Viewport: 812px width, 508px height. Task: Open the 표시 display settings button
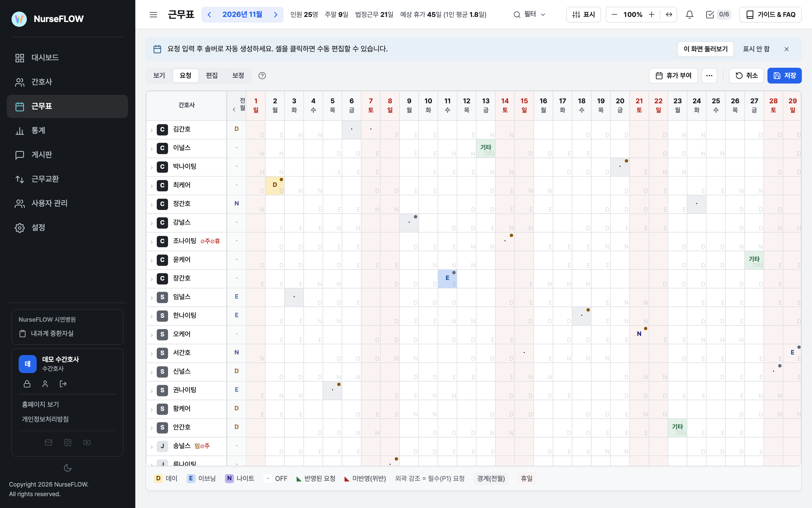pos(584,14)
